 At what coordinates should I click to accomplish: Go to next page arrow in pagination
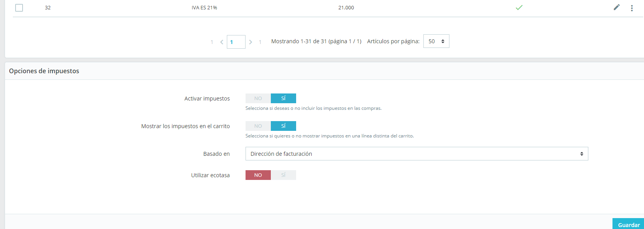(x=251, y=42)
